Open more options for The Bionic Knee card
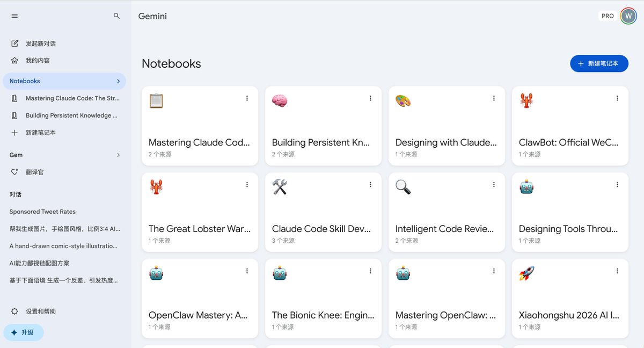Viewport: 644px width, 348px height. pos(370,271)
